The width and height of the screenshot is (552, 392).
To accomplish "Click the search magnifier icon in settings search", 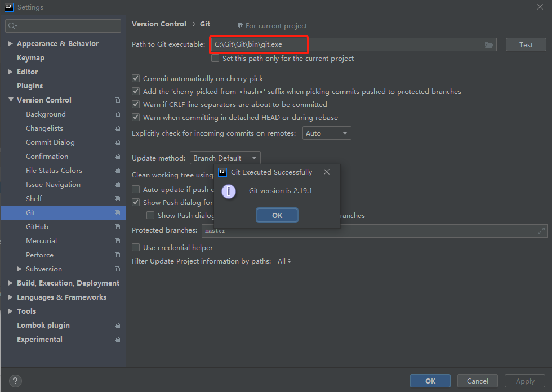I will pos(12,26).
